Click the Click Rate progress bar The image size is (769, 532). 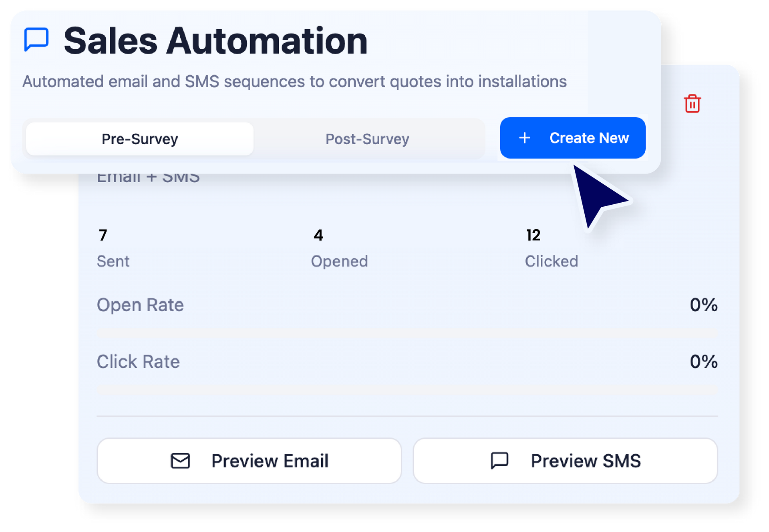click(407, 390)
